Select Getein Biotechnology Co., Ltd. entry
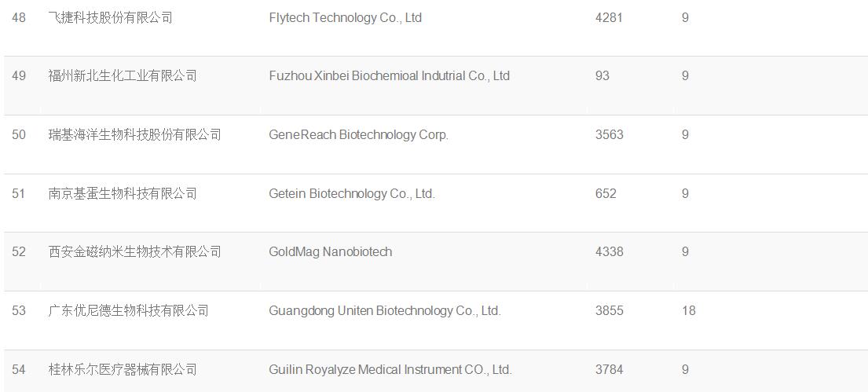Screen dimensions: 868x392 (x=352, y=193)
